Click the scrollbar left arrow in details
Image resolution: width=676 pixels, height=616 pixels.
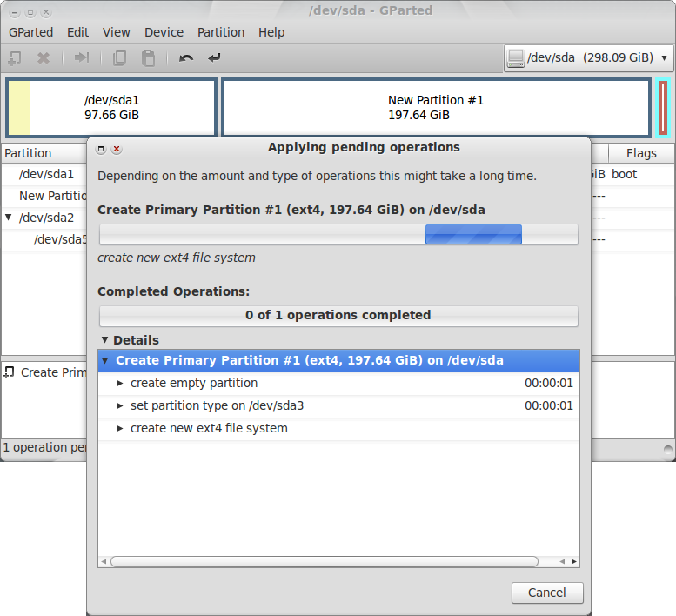point(104,561)
